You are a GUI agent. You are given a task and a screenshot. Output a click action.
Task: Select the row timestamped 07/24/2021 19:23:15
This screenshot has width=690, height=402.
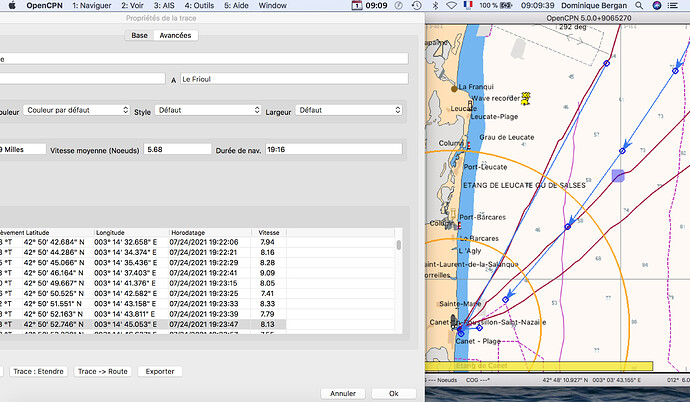(x=143, y=283)
